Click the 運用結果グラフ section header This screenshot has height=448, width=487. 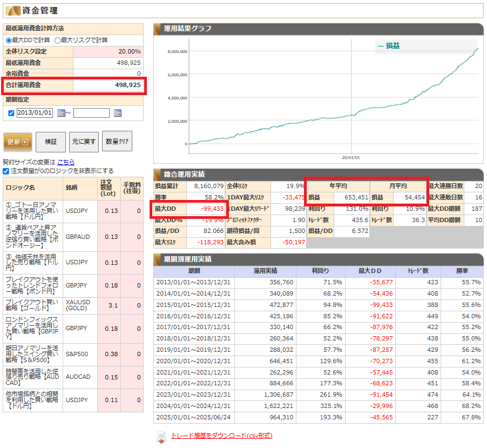point(319,29)
